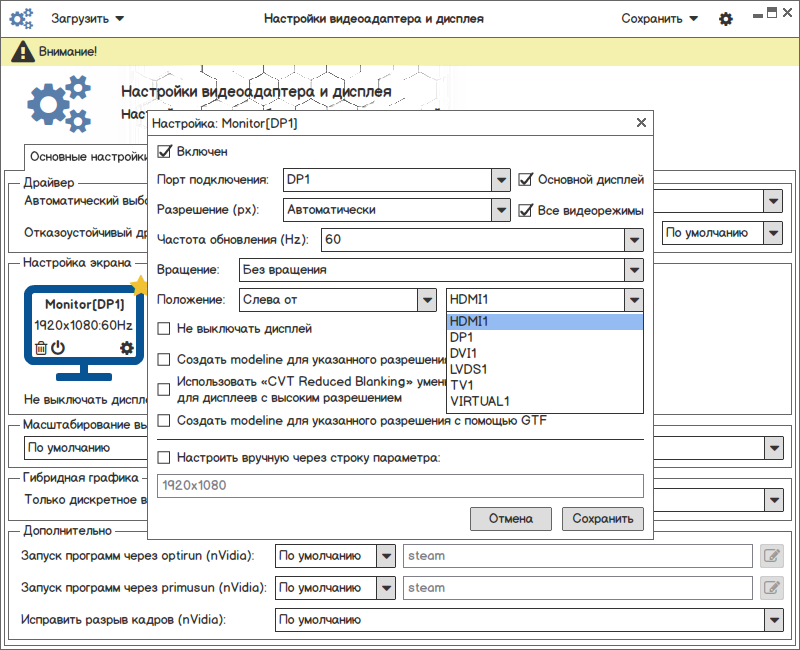Select LVDS1 from the open list

click(468, 370)
